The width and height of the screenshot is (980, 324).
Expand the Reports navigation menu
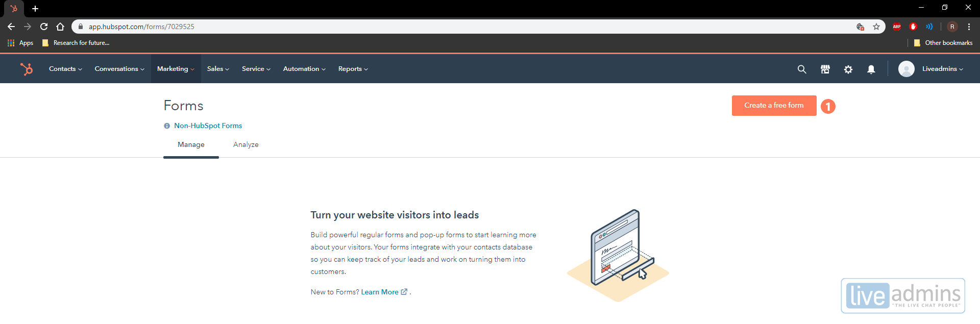click(x=353, y=69)
